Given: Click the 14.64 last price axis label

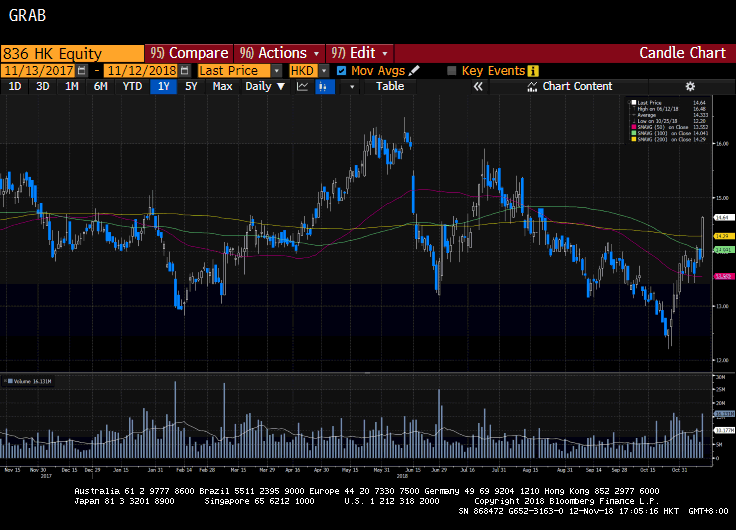Looking at the screenshot, I should pos(723,217).
